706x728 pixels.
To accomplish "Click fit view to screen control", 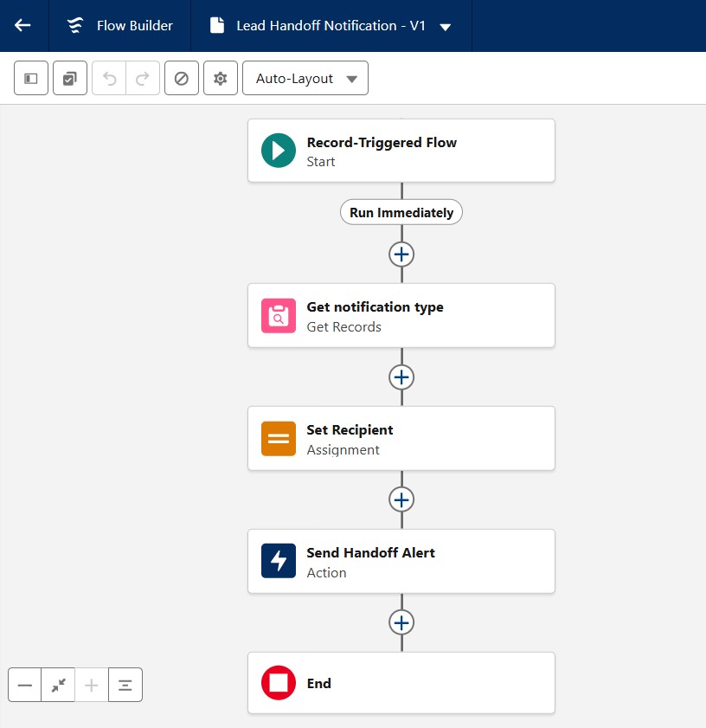I will tap(57, 685).
